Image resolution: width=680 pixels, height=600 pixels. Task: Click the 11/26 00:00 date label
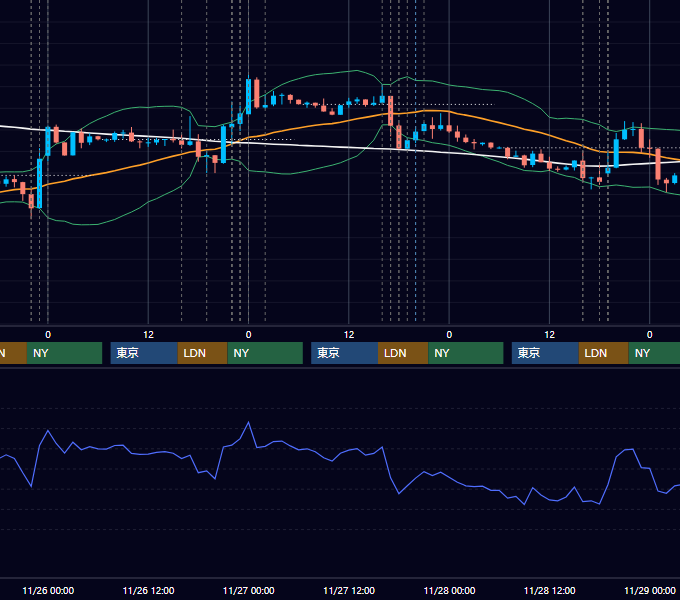48,590
